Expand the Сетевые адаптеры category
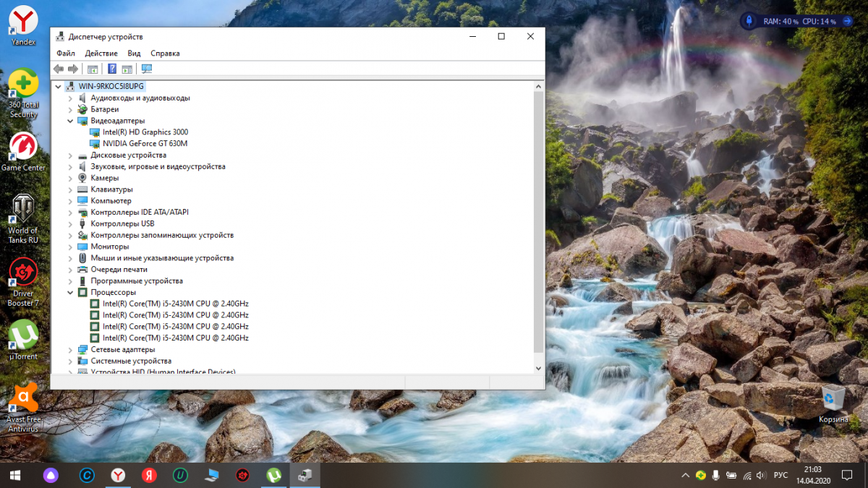The height and width of the screenshot is (488, 868). coord(70,350)
